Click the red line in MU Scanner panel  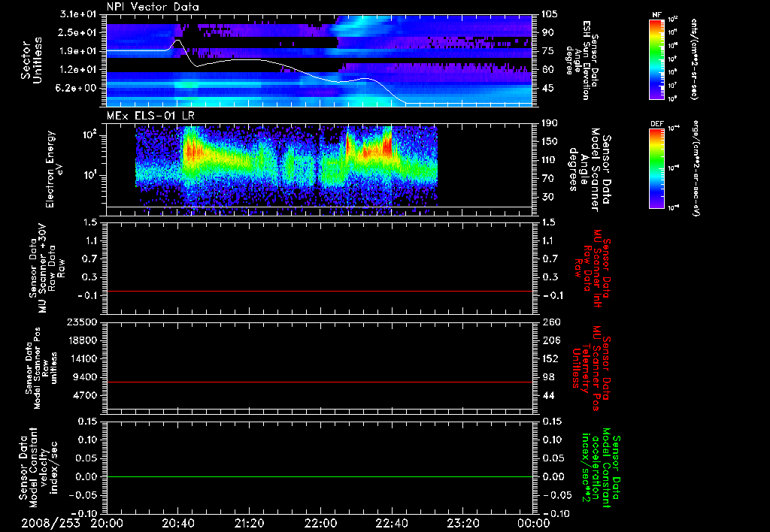click(320, 291)
